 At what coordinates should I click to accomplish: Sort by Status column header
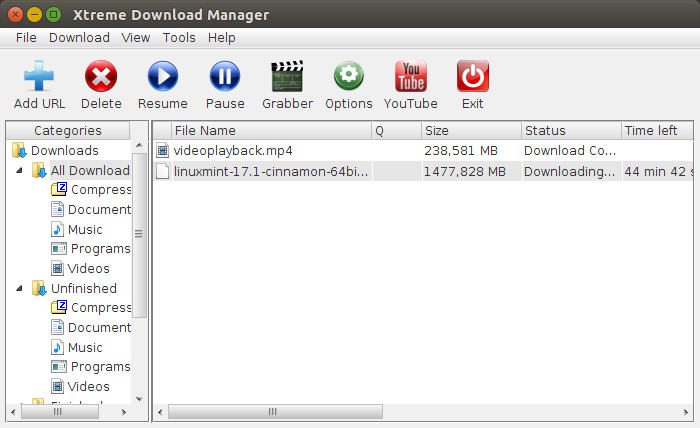[571, 130]
